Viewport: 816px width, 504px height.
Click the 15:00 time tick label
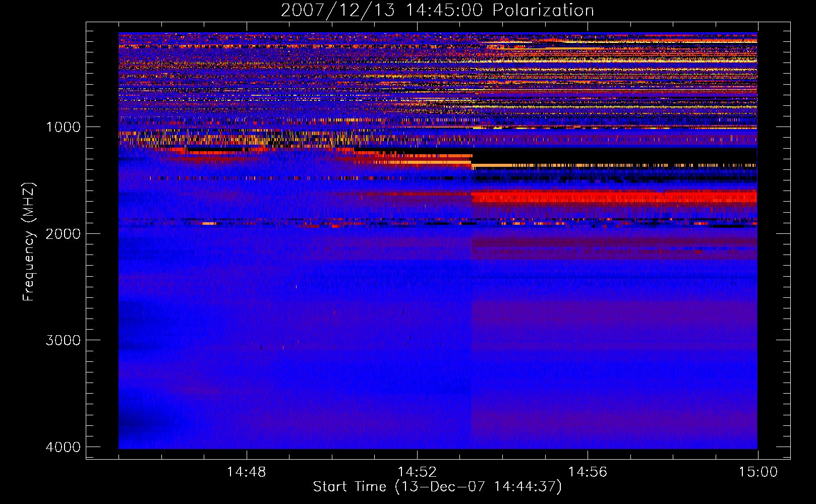[x=758, y=472]
